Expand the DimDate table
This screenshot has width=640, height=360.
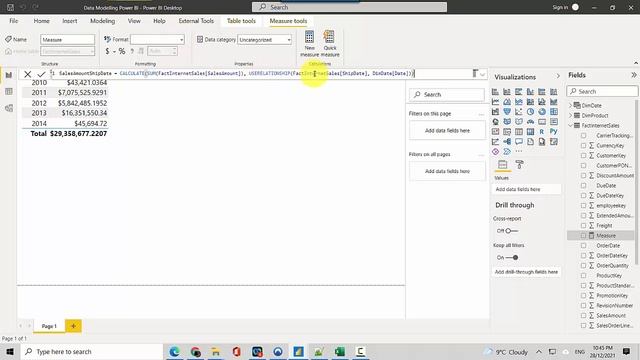(571, 105)
